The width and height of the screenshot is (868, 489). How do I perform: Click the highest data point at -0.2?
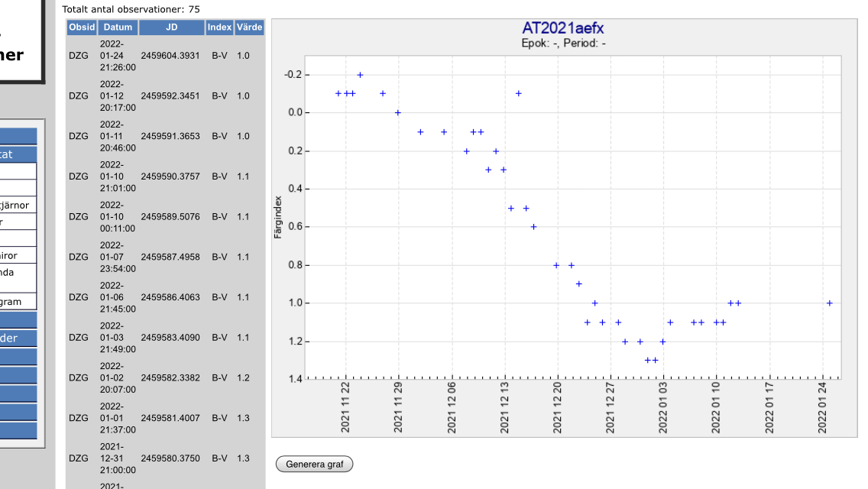pos(360,75)
